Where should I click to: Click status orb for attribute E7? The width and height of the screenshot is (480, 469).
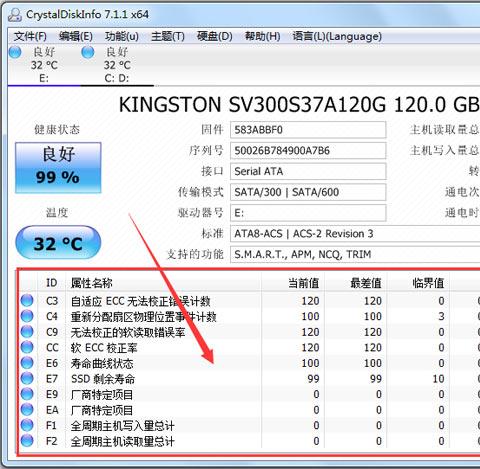(x=27, y=378)
